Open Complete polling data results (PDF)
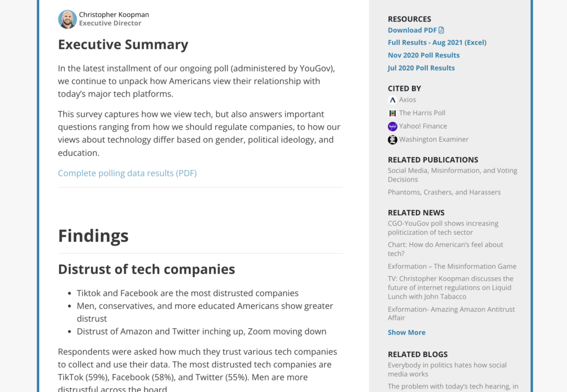Image resolution: width=567 pixels, height=392 pixels. click(x=127, y=173)
